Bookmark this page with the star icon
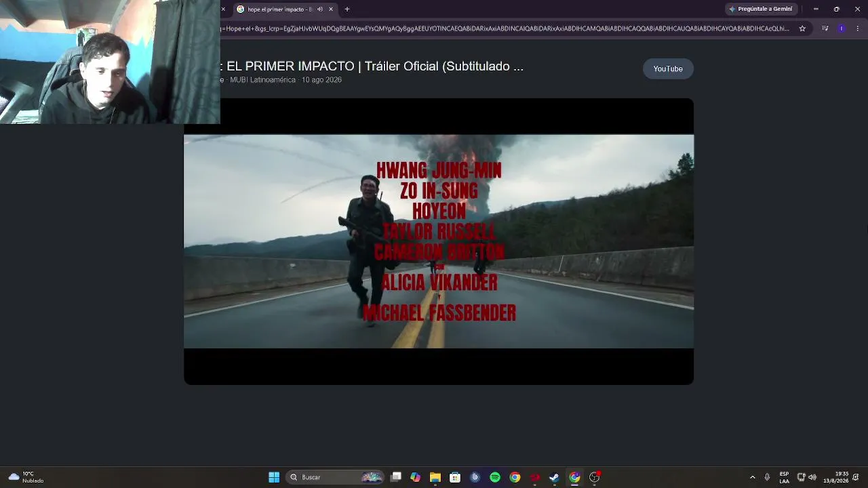The width and height of the screenshot is (868, 488). point(802,28)
